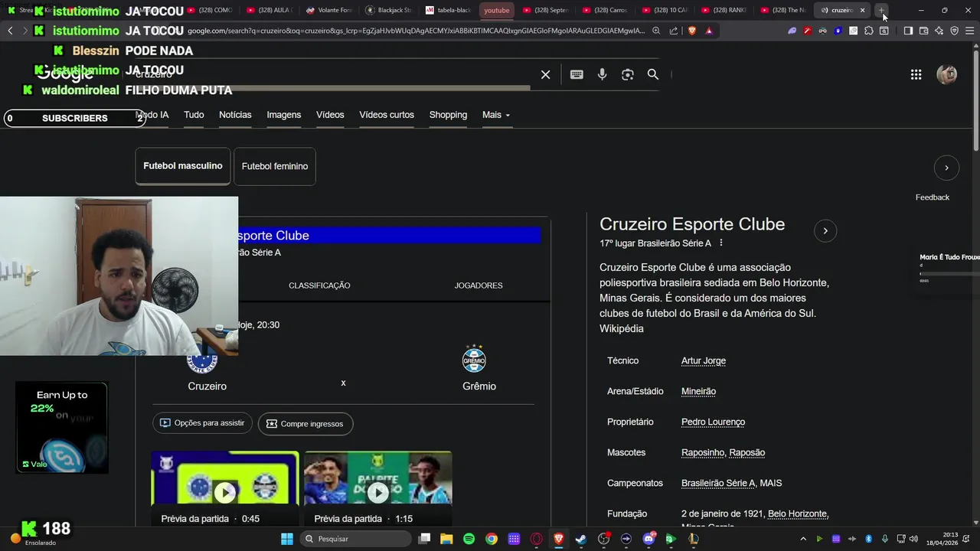Show hidden system tray icons
Viewport: 980px width, 551px height.
803,539
